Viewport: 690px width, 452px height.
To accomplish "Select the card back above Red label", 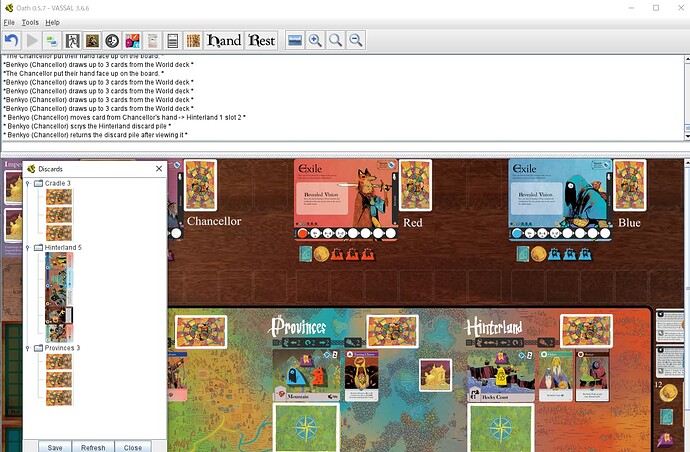I will [x=415, y=185].
